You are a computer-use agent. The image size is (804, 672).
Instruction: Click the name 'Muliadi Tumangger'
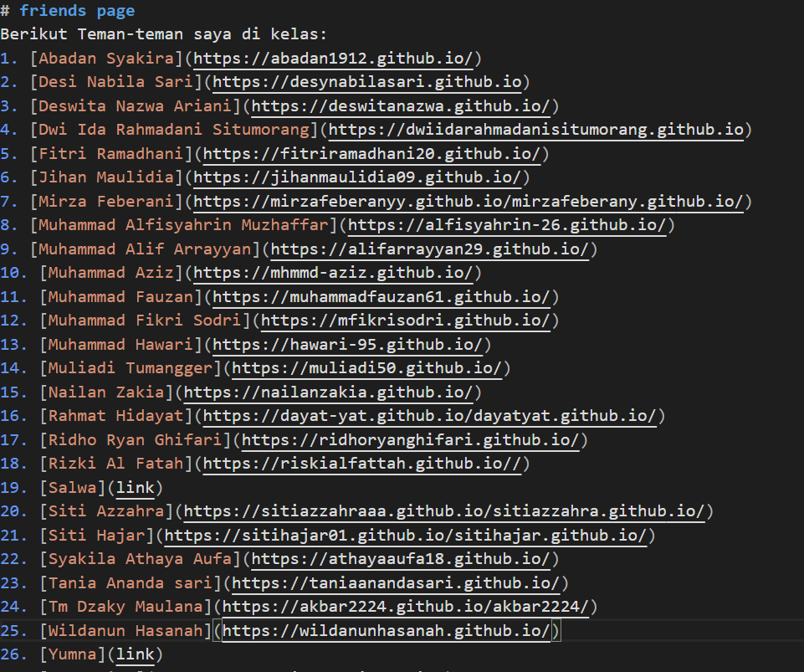(131, 368)
